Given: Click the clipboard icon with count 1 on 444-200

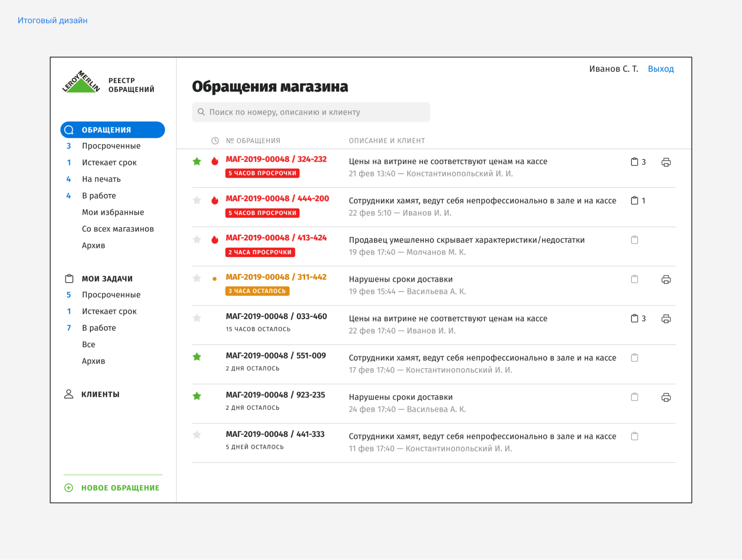Looking at the screenshot, I should pos(635,201).
